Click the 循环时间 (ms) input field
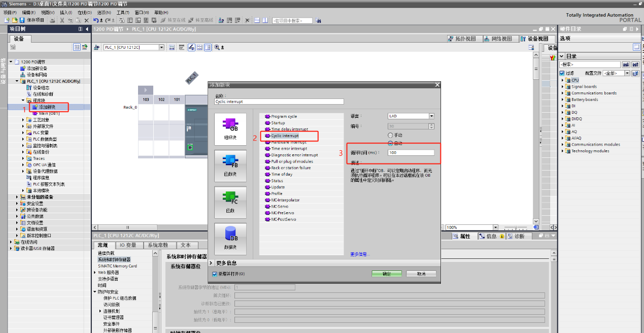 [411, 153]
